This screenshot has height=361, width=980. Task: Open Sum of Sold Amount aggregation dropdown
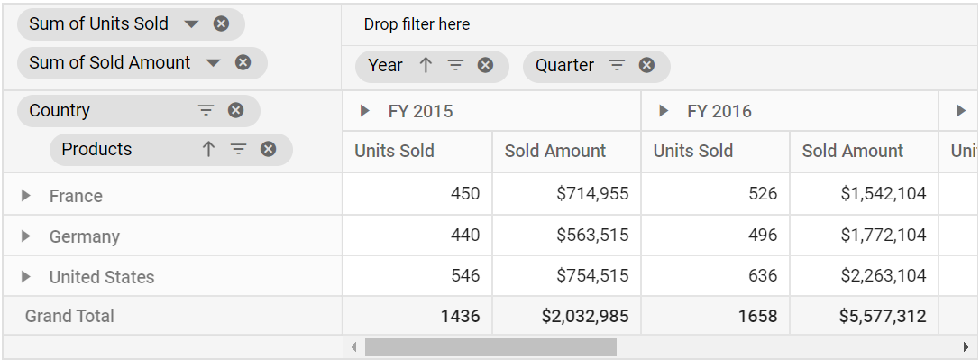[214, 63]
